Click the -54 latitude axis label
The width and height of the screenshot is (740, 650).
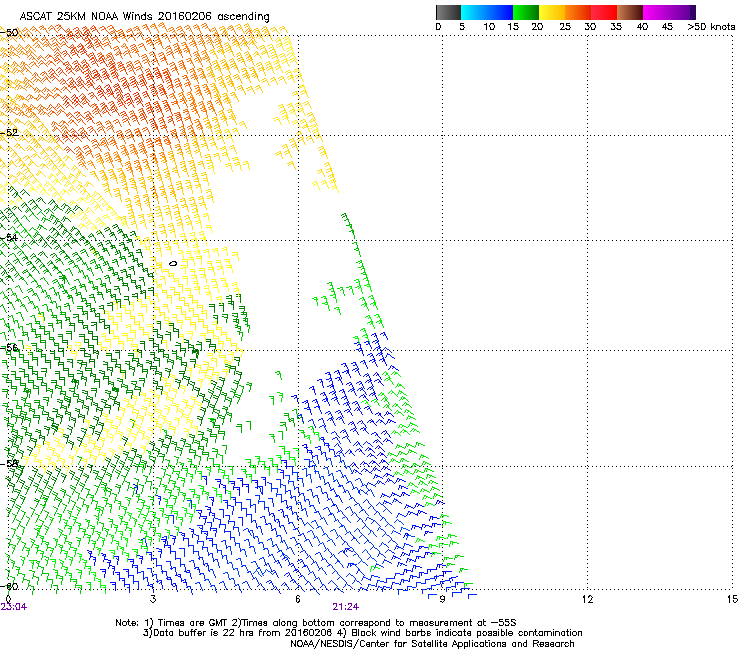9,237
